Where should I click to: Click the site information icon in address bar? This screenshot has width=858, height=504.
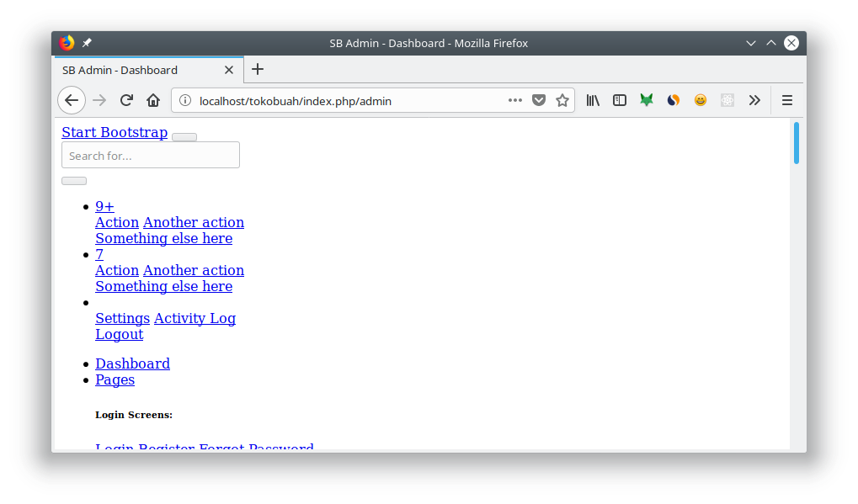pyautogui.click(x=184, y=100)
